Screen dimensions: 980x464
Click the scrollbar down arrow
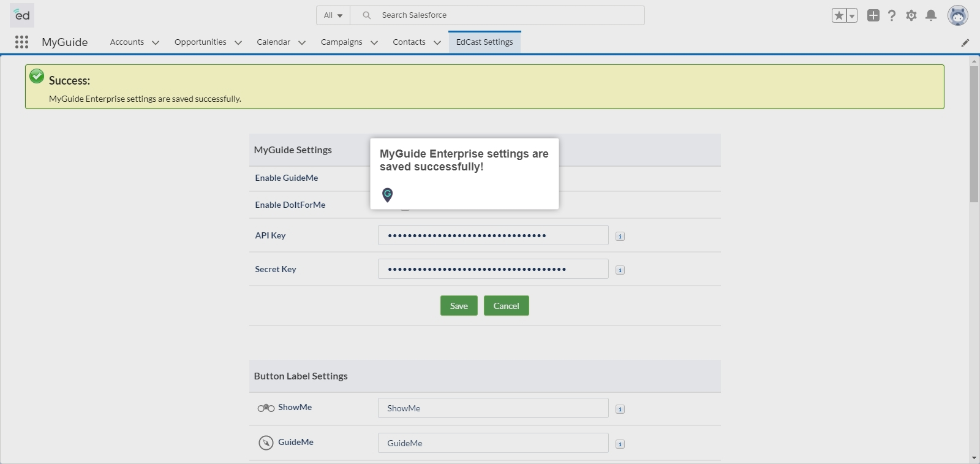(x=974, y=458)
